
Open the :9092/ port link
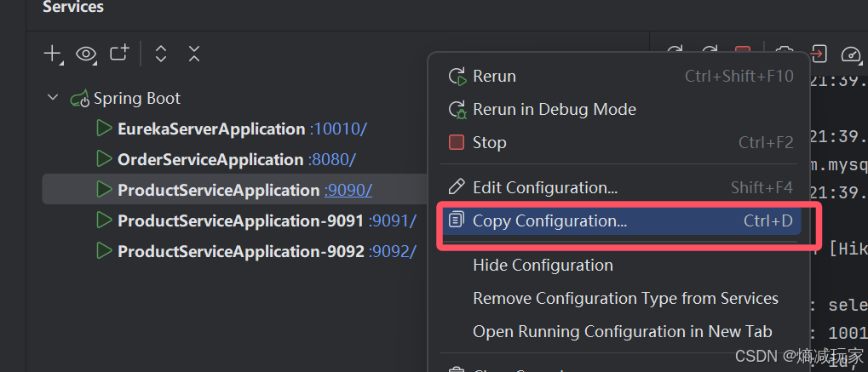393,251
